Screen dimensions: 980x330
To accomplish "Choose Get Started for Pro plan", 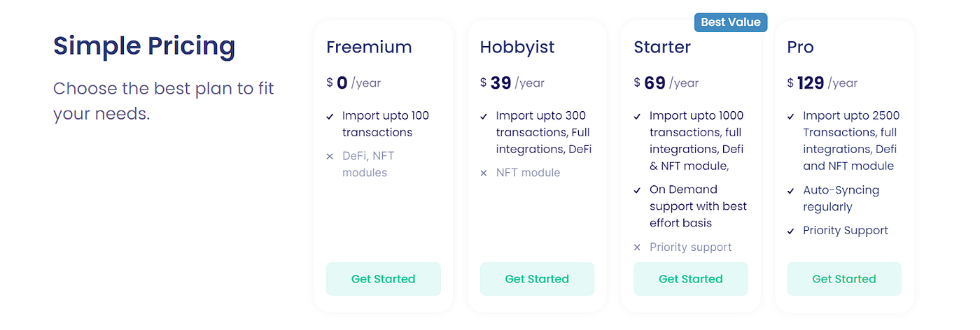I will tap(843, 279).
